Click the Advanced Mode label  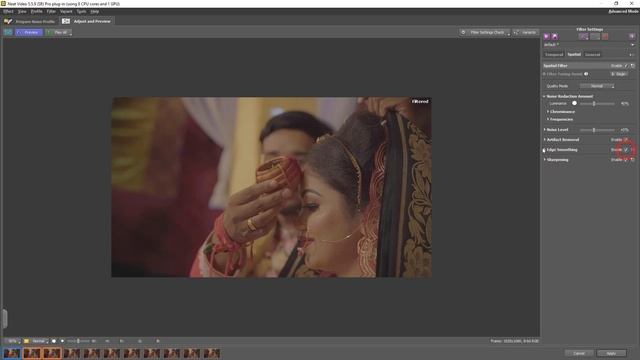coord(623,11)
